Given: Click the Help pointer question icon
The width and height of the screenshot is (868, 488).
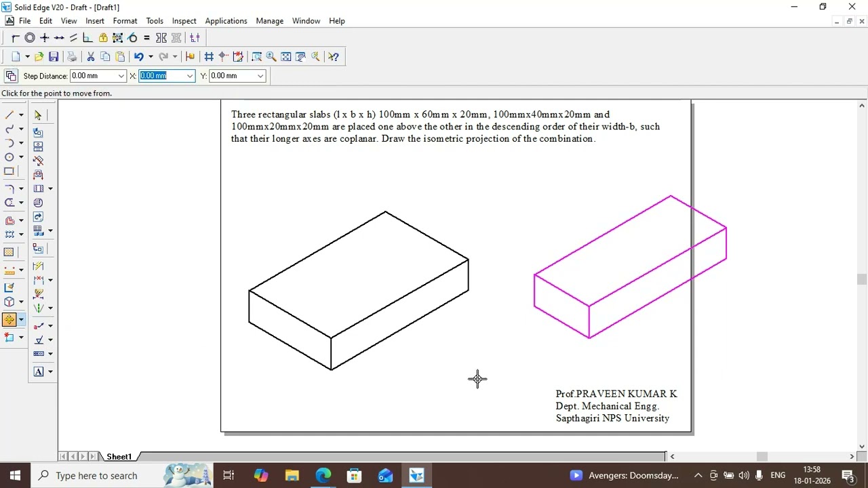Looking at the screenshot, I should tap(334, 57).
